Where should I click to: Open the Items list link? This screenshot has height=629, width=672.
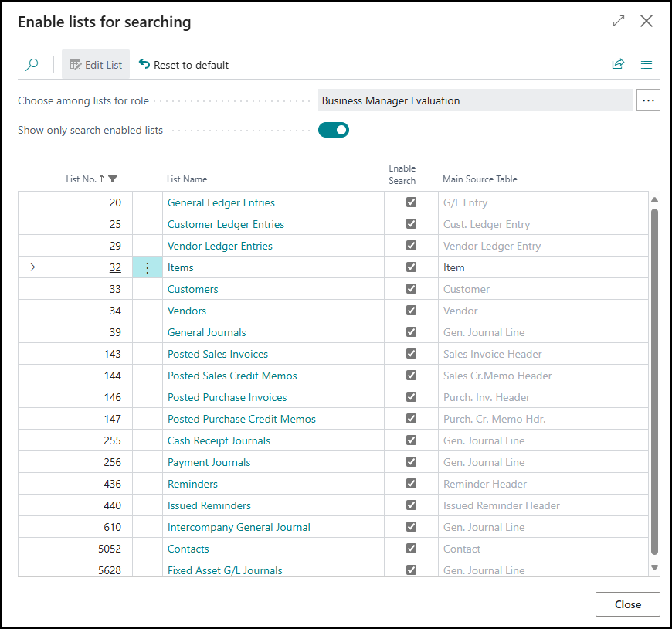point(180,267)
